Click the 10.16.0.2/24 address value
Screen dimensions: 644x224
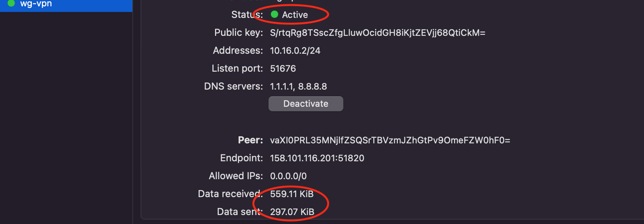coord(295,51)
